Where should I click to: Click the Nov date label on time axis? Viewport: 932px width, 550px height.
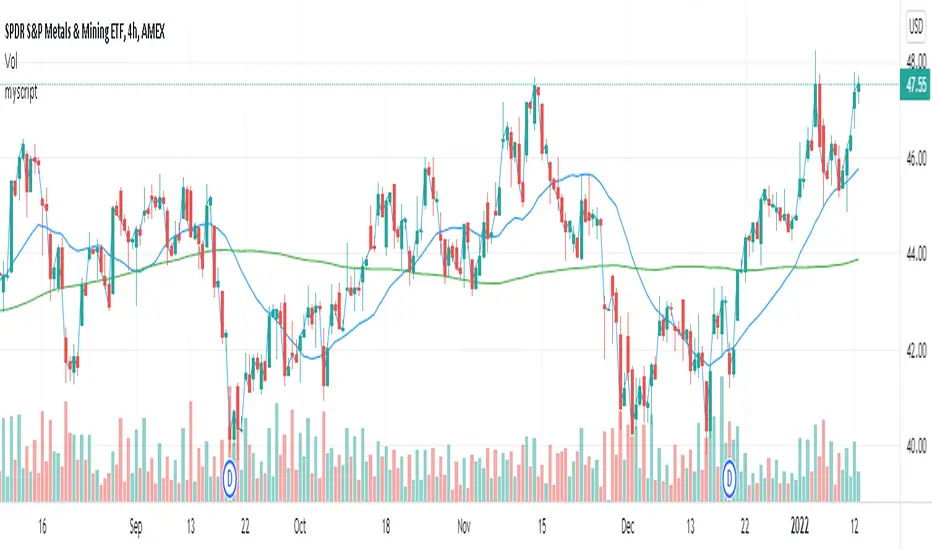(x=464, y=527)
